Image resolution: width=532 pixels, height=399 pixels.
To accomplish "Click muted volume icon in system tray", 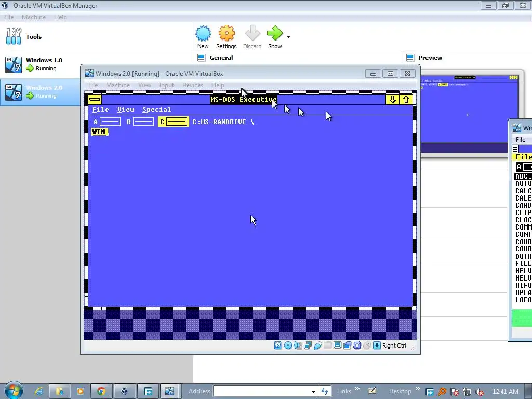I will tap(480, 392).
